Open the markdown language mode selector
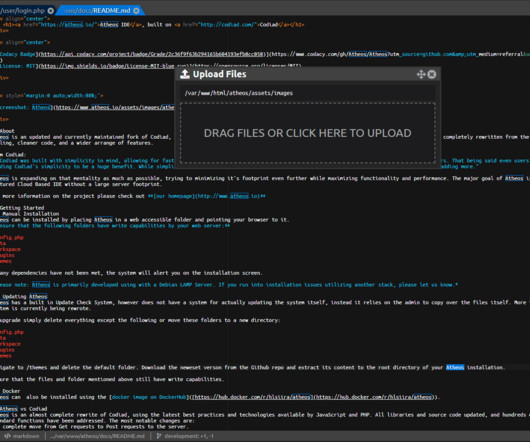The height and width of the screenshot is (442, 530). pyautogui.click(x=26, y=436)
